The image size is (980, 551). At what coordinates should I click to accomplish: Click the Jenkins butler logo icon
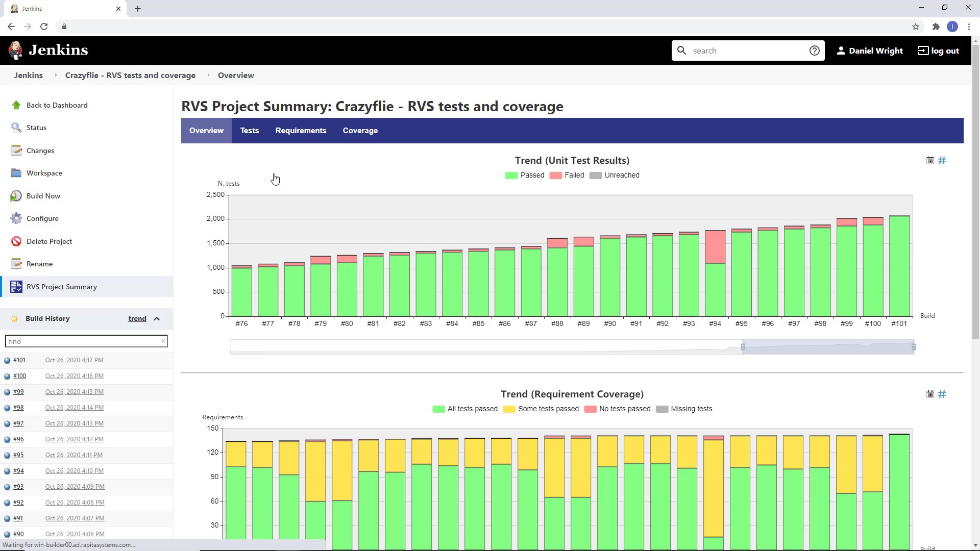point(15,50)
